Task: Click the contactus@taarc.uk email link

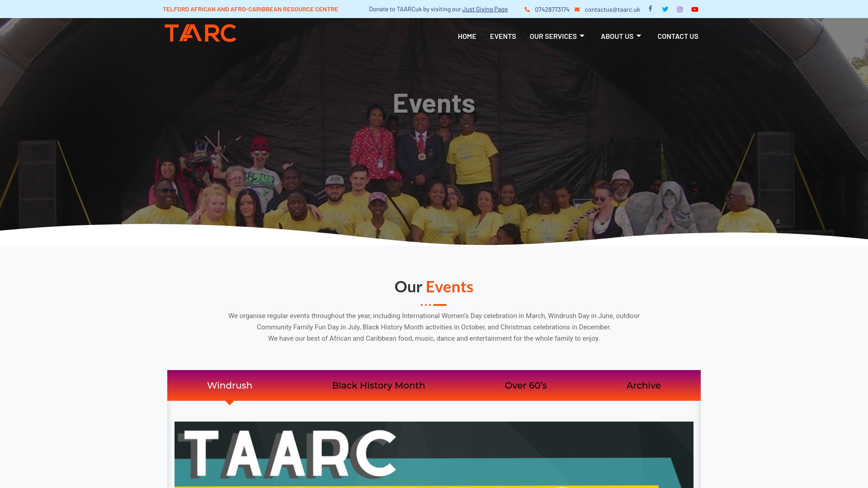Action: point(612,9)
